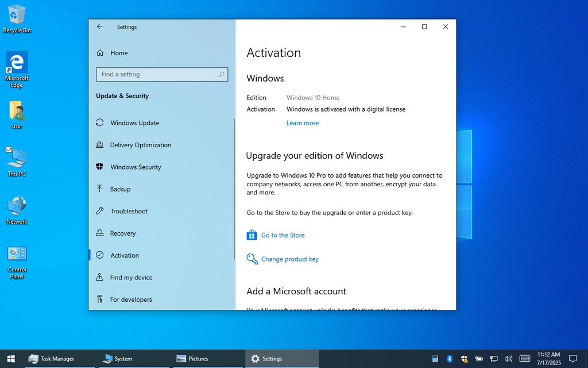Go back using the Settings back arrow
This screenshot has width=588, height=368.
[100, 27]
